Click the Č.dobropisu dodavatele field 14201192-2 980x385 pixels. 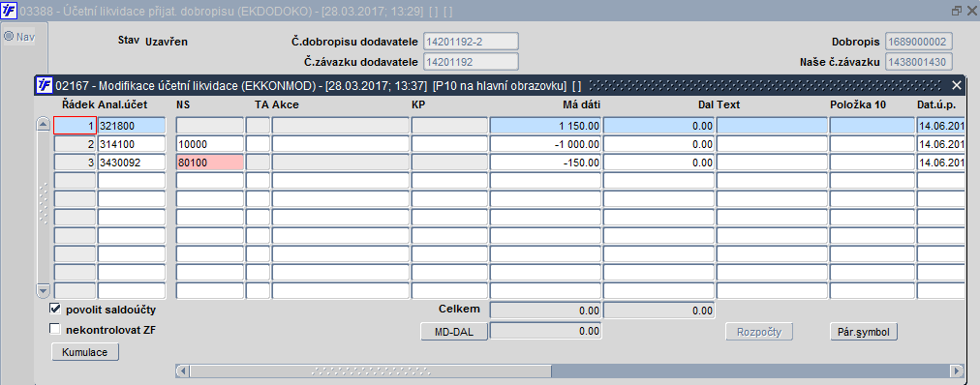(471, 42)
